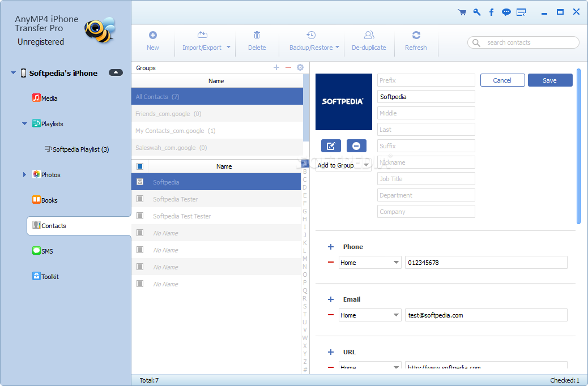Select My Contacts_com.google group
This screenshot has width=588, height=386.
[217, 130]
